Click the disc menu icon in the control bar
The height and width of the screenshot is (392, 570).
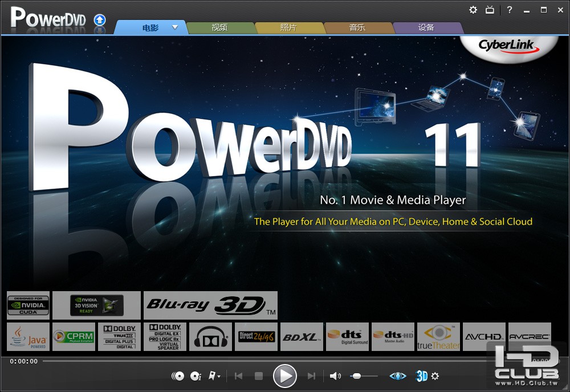(x=178, y=376)
